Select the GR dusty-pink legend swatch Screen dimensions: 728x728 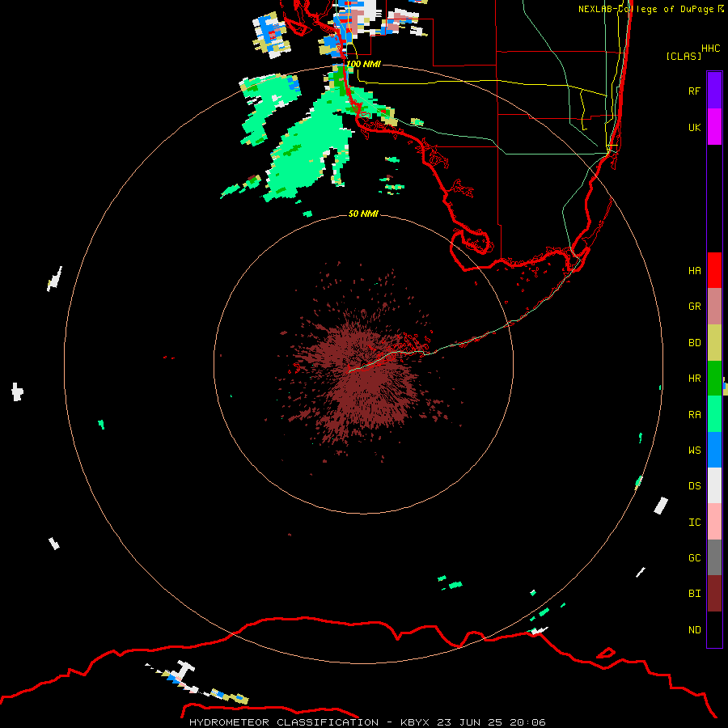click(714, 307)
